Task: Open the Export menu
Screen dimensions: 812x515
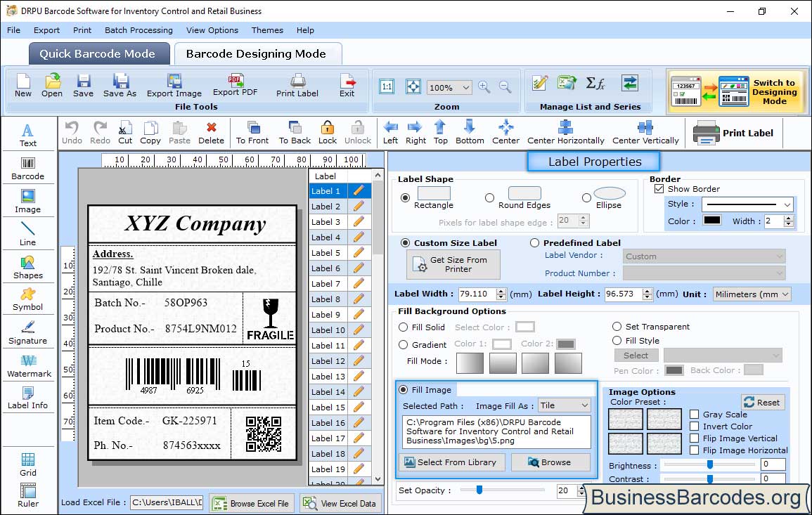Action: coord(46,30)
